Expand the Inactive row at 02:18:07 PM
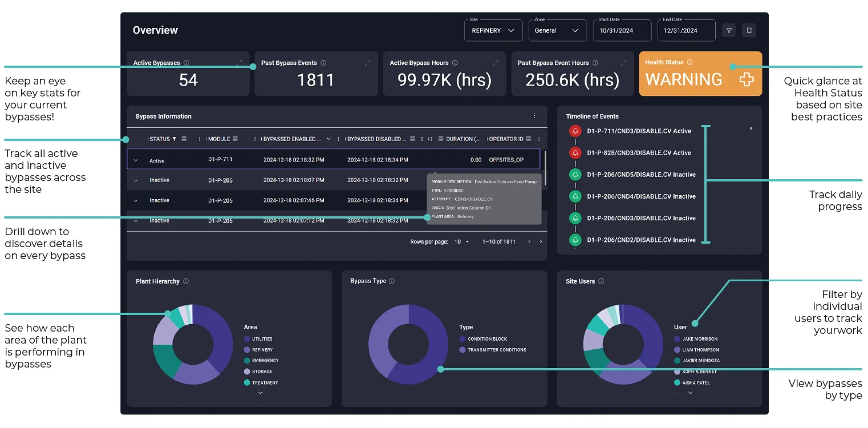The height and width of the screenshot is (428, 868). (136, 180)
